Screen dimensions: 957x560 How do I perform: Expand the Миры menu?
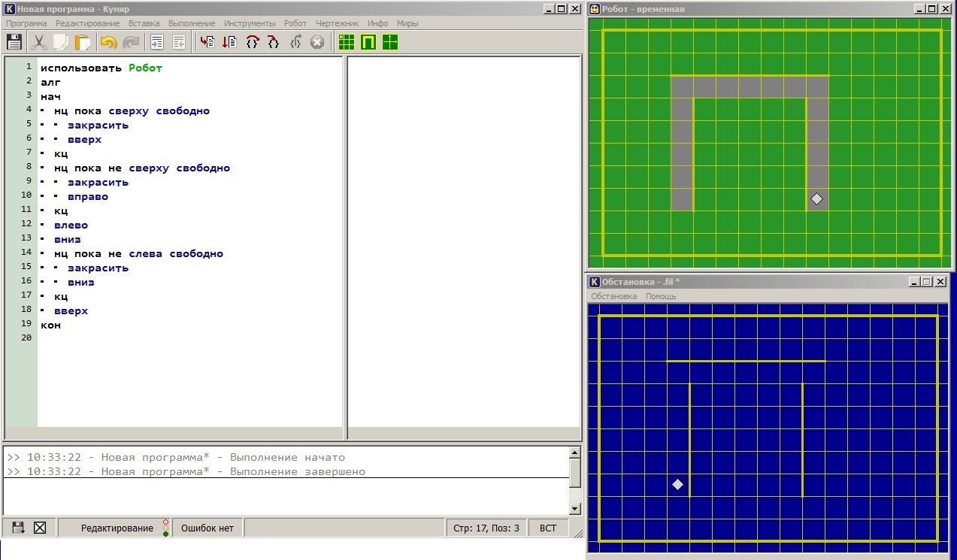(x=407, y=23)
